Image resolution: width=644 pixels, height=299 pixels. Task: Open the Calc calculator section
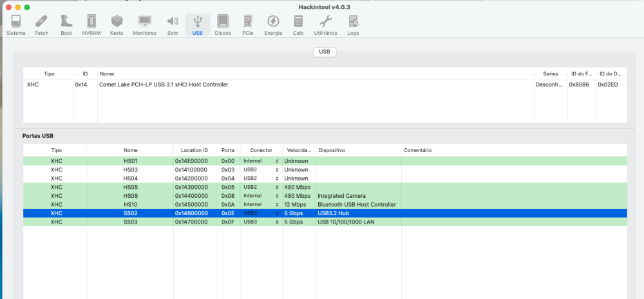pos(298,24)
